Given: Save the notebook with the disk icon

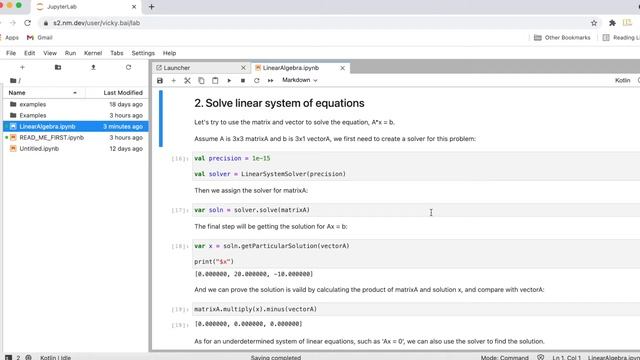Looking at the screenshot, I should point(160,80).
